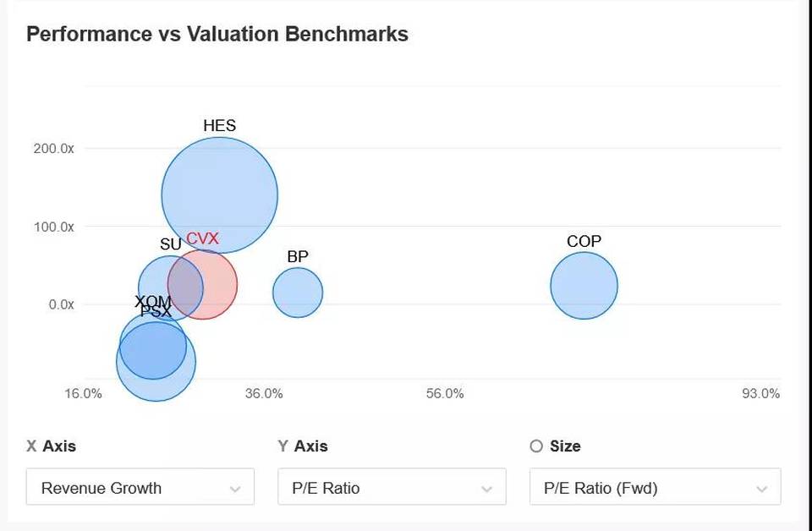Click the red CVX ticker label
This screenshot has width=812, height=531.
click(202, 238)
